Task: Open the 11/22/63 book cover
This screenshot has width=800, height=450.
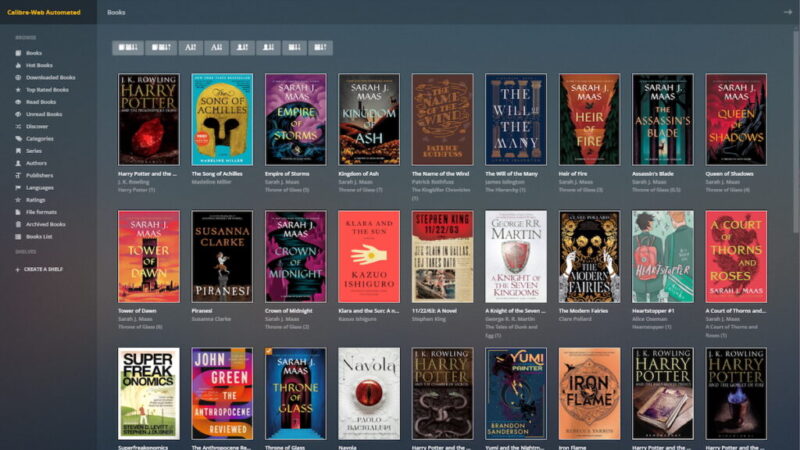Action: click(442, 257)
